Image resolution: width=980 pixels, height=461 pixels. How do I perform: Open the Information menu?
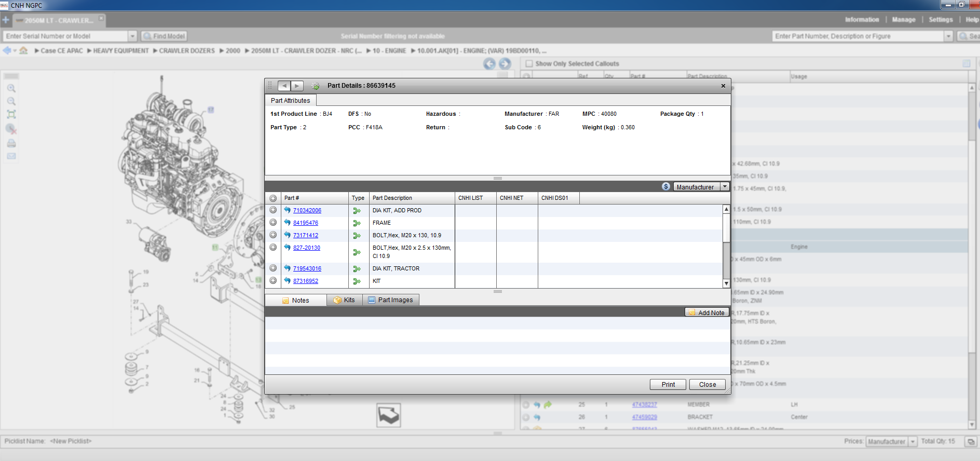coord(862,20)
